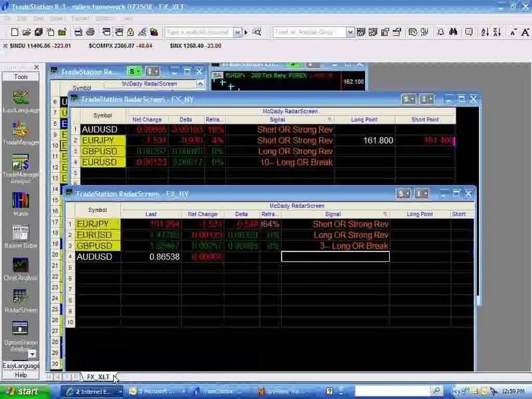Select GBPUSD symbol in middle window row 3
Screen dimensions: 532x399
click(103, 152)
